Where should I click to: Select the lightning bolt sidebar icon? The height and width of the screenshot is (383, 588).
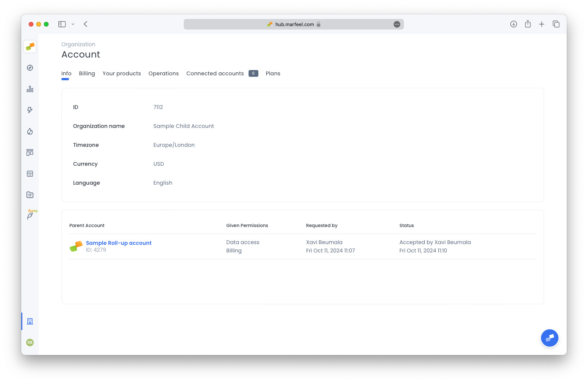[x=30, y=110]
